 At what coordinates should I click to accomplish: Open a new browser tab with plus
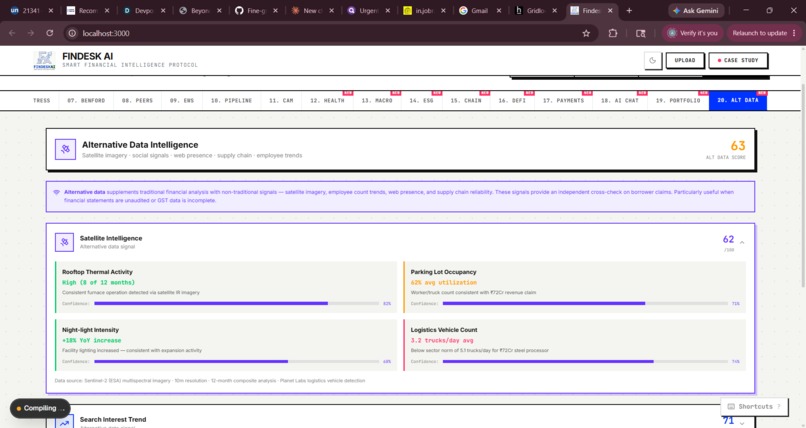[x=629, y=11]
